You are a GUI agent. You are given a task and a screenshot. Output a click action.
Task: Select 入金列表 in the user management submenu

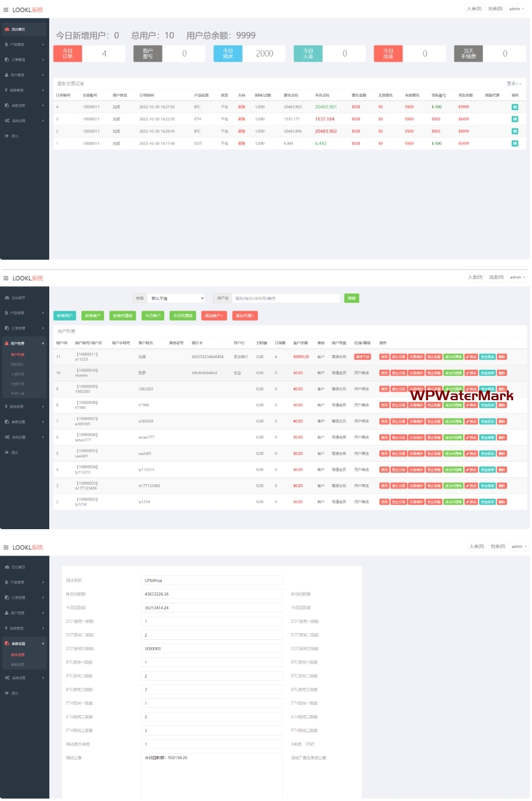pos(18,374)
